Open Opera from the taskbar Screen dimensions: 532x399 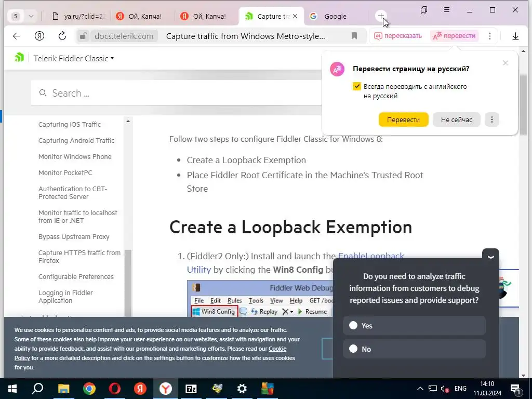(x=115, y=389)
